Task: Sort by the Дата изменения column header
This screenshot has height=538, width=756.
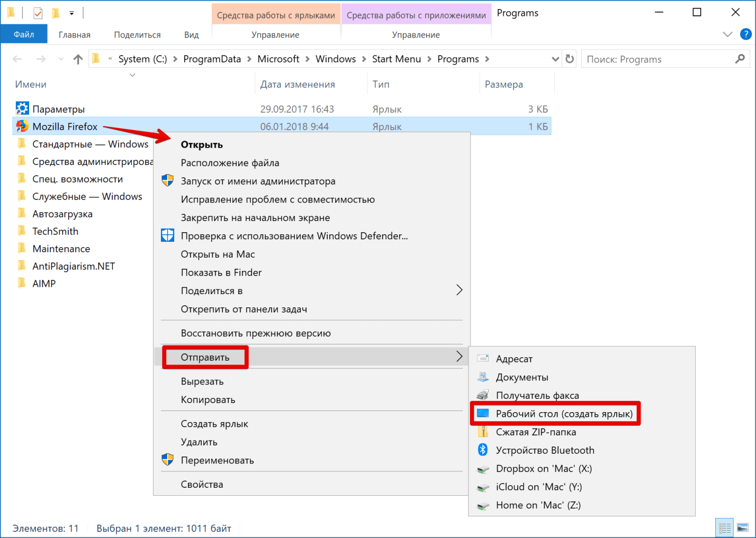Action: coord(298,84)
